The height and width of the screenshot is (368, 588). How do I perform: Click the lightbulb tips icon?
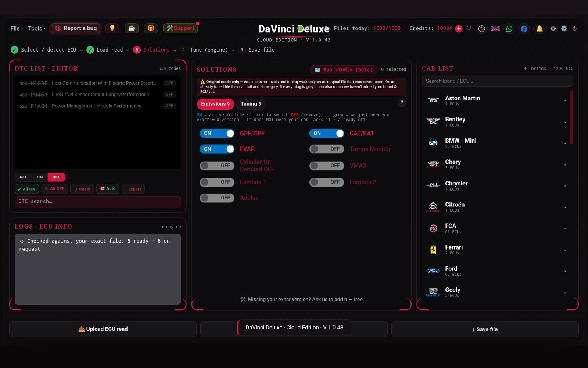(x=112, y=28)
